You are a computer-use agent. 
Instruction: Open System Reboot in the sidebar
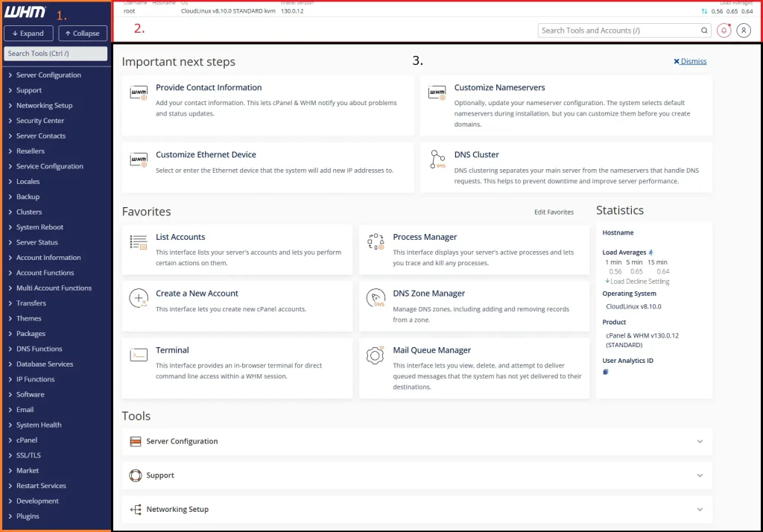[40, 227]
